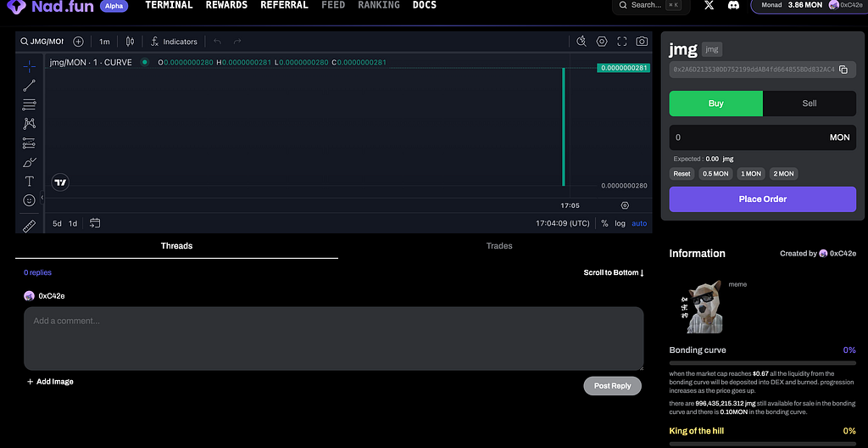
Task: Open creator 0xC42e profile link
Action: (838, 254)
